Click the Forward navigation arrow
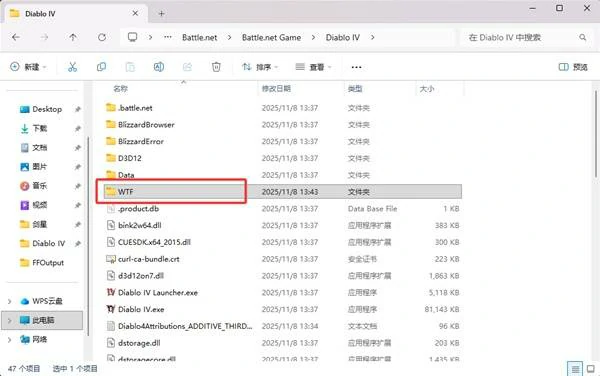 (x=44, y=37)
